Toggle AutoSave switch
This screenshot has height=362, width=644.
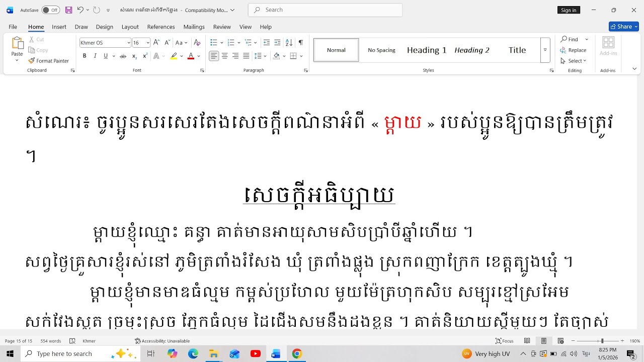point(50,10)
